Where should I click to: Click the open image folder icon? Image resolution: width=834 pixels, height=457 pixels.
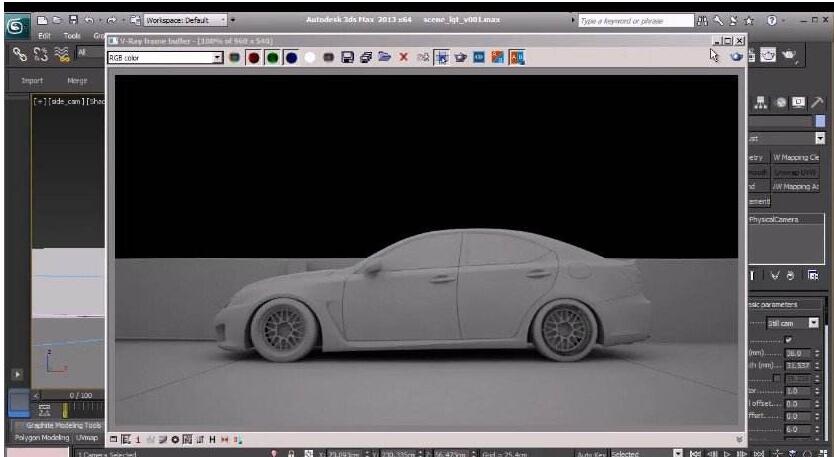click(385, 58)
